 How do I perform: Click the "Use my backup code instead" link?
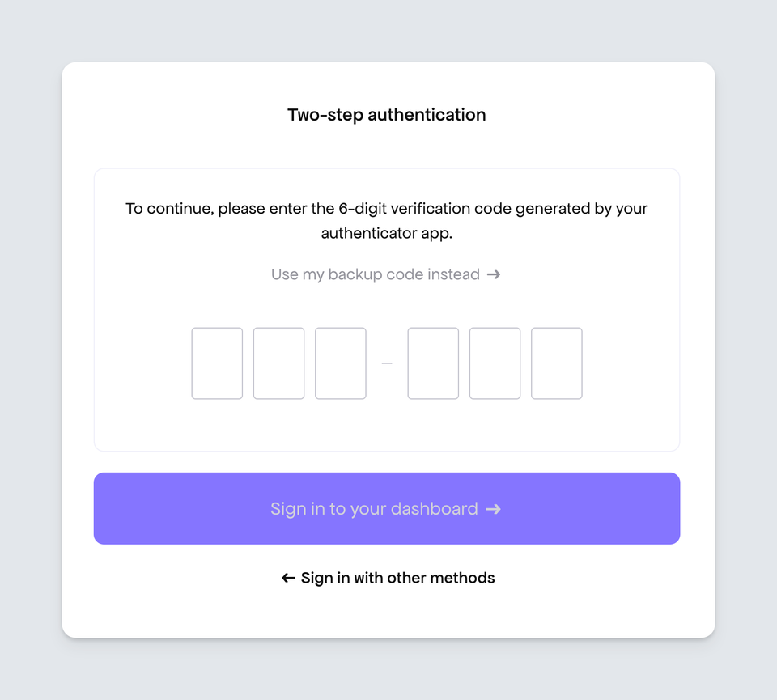click(375, 274)
